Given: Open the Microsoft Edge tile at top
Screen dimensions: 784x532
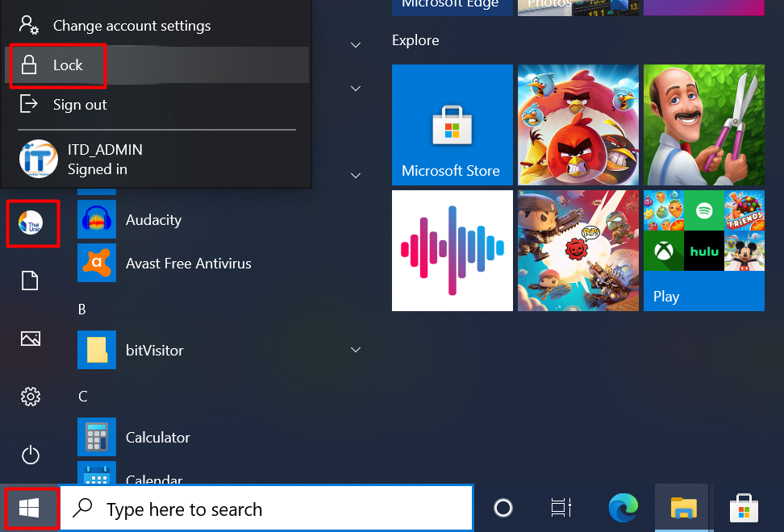Looking at the screenshot, I should point(452,7).
